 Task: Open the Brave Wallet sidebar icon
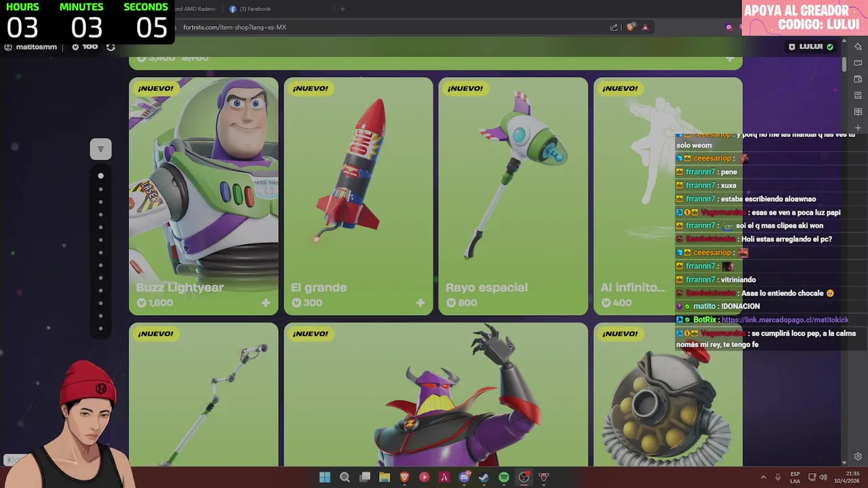(858, 79)
